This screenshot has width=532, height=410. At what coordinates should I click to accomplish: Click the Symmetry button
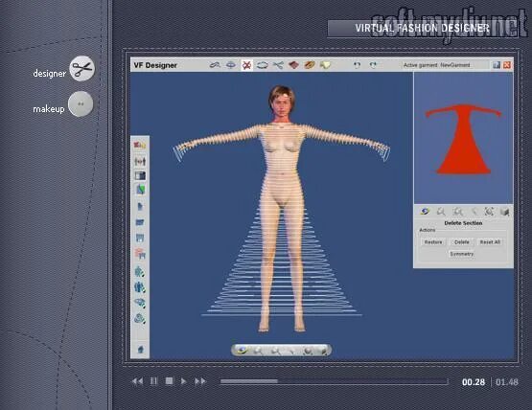pyautogui.click(x=461, y=254)
